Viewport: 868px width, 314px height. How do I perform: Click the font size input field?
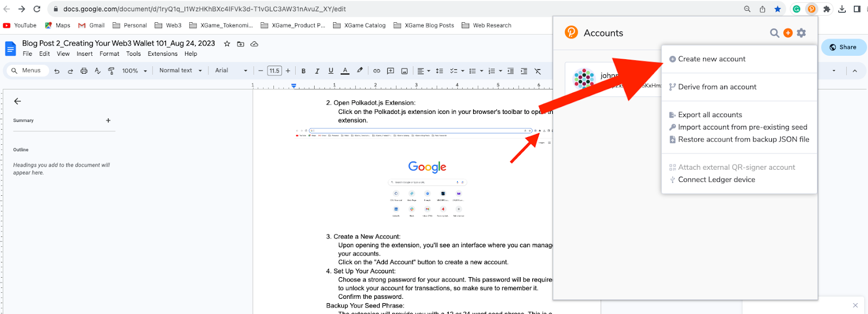pyautogui.click(x=275, y=71)
